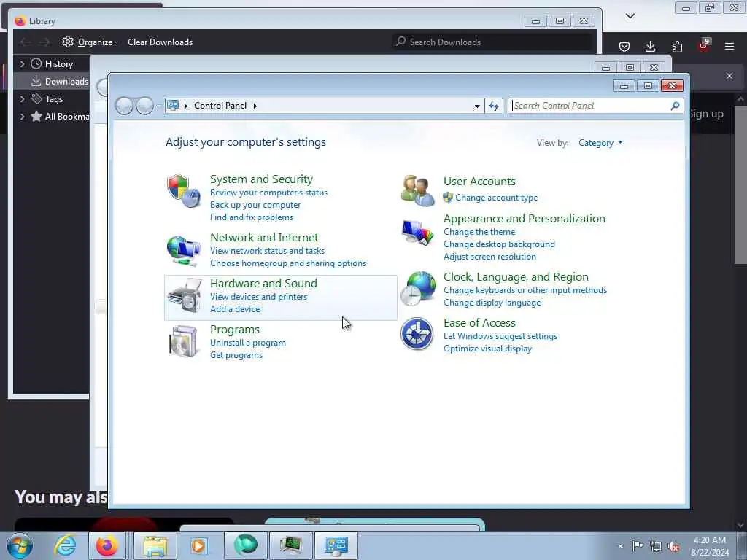Open Firefox list all tabs chevron
This screenshot has width=747, height=560.
[630, 16]
